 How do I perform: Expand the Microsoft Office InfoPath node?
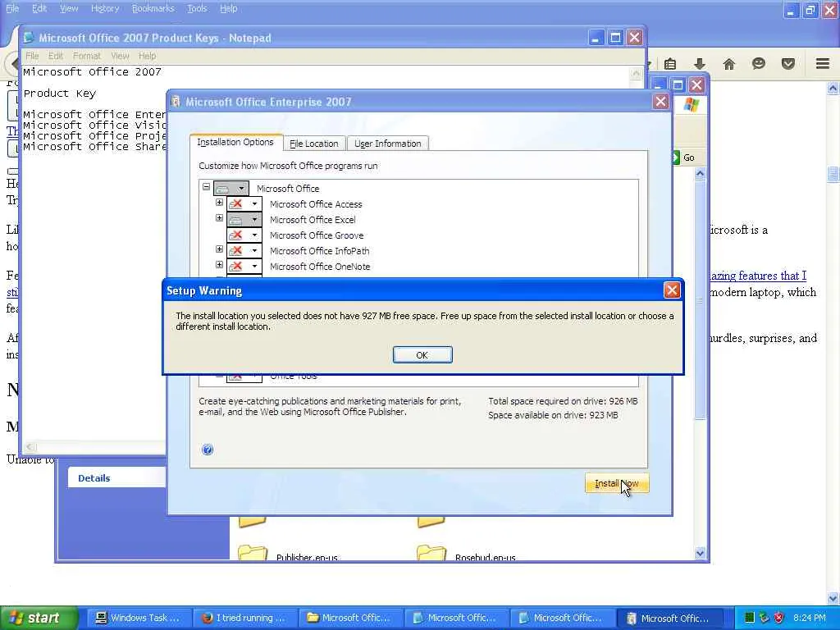click(219, 249)
